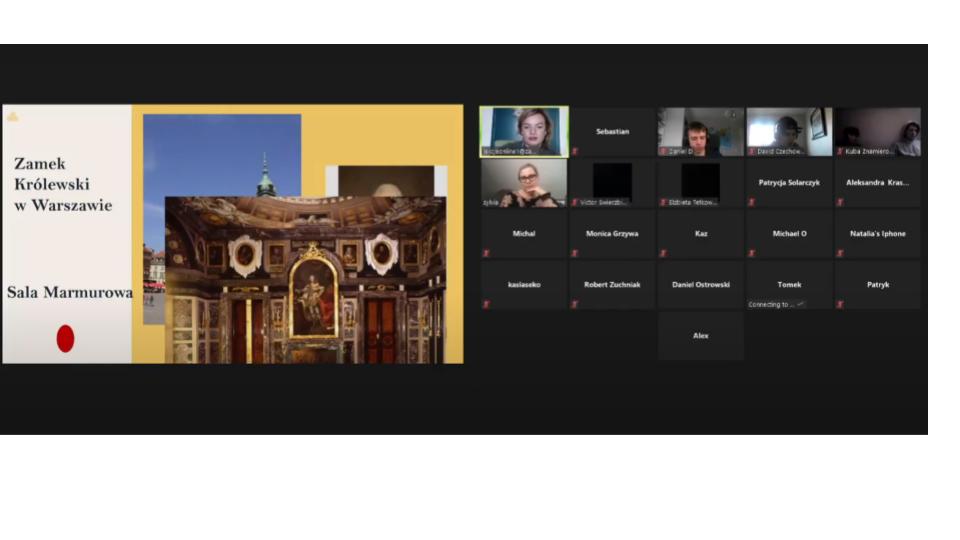
Task: Click the name Patrycja Solarczyk
Action: pyautogui.click(x=789, y=182)
